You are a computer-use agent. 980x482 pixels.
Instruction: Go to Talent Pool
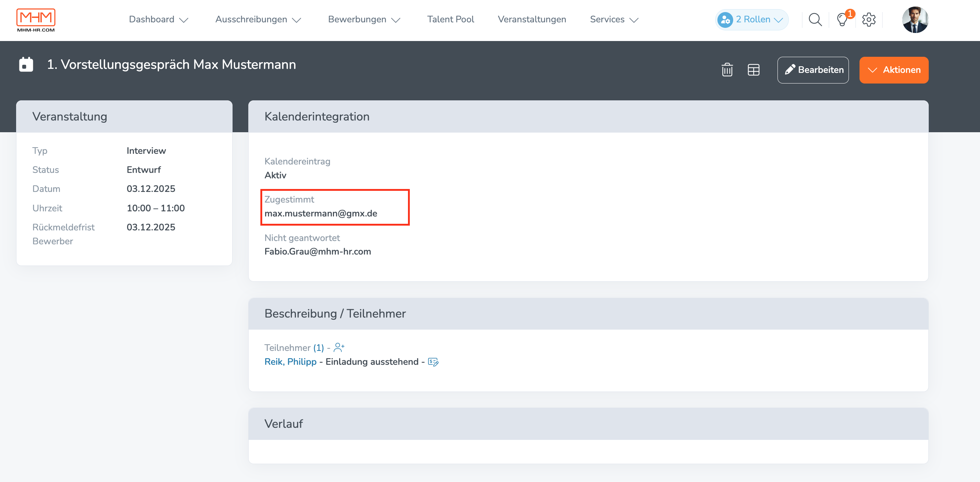click(450, 19)
